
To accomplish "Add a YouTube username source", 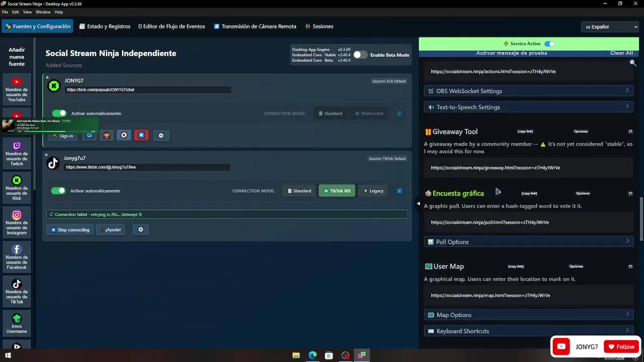I will pyautogui.click(x=17, y=89).
